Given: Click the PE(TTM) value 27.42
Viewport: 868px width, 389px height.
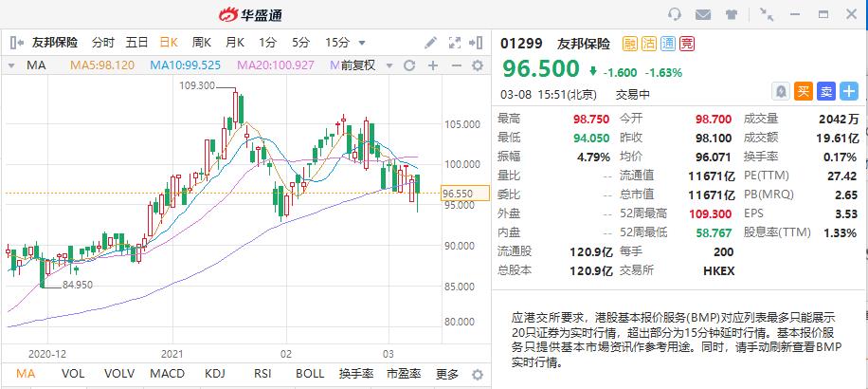Looking at the screenshot, I should [844, 176].
